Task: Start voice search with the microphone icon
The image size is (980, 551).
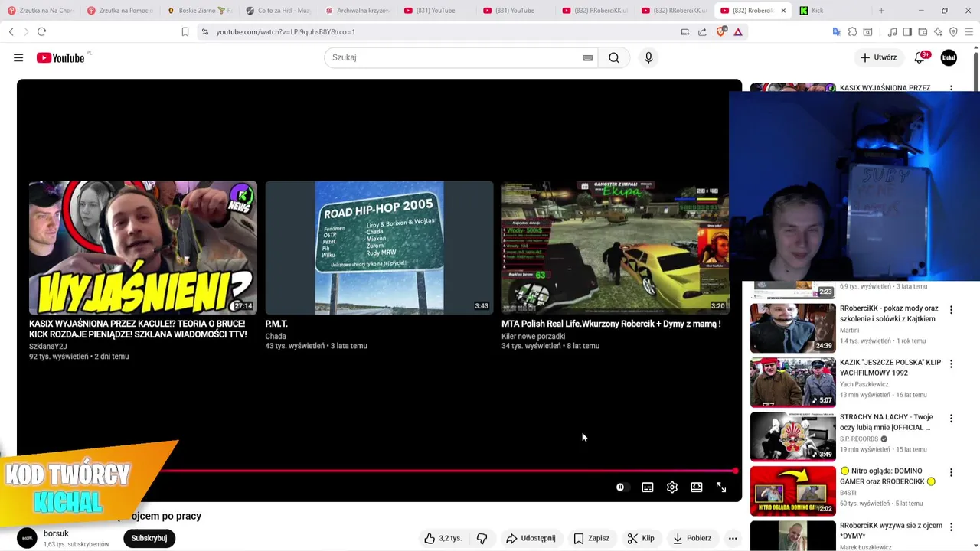Action: click(648, 57)
